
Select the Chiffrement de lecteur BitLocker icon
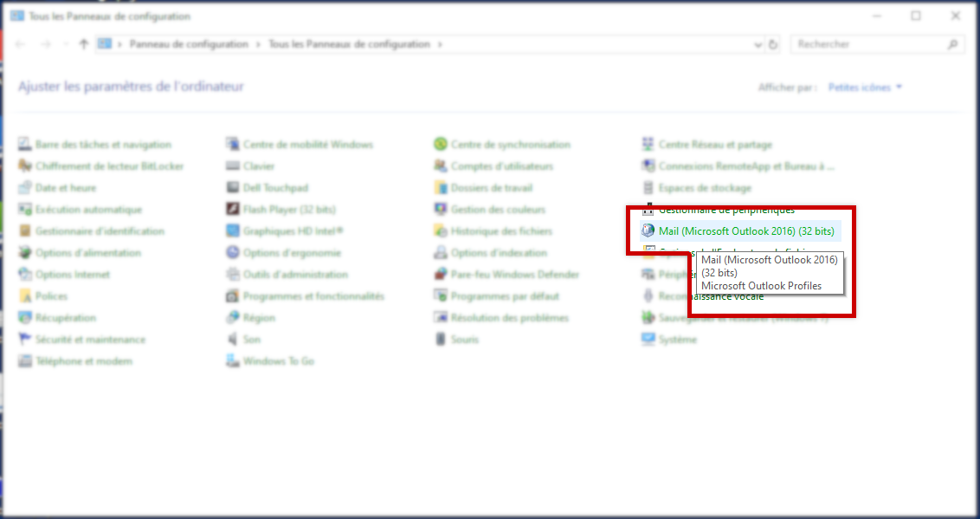click(x=25, y=166)
